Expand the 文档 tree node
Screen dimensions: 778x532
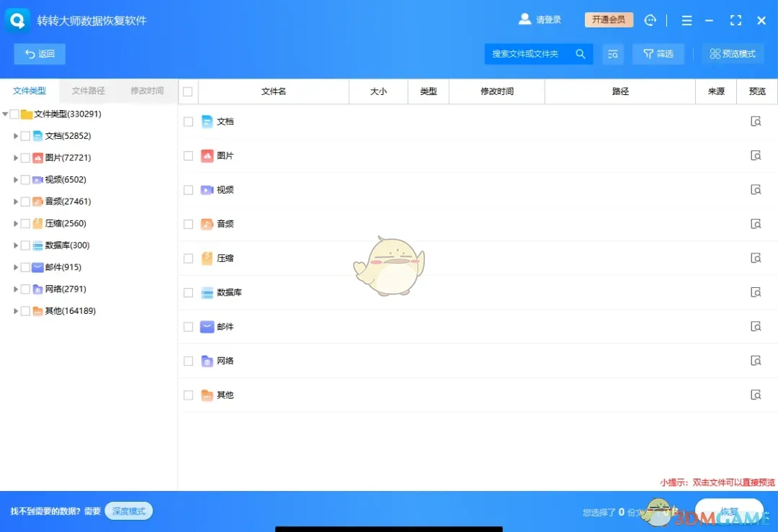coord(16,135)
